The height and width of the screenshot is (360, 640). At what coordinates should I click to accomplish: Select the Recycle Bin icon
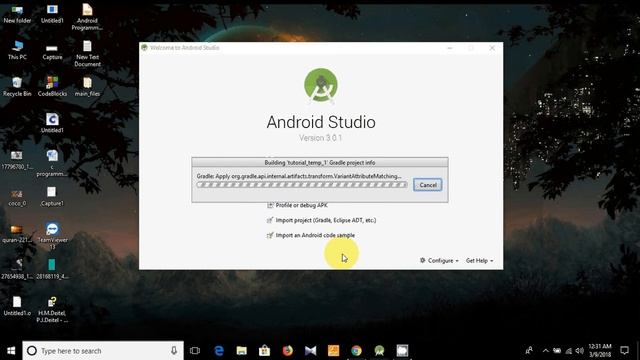(x=17, y=87)
